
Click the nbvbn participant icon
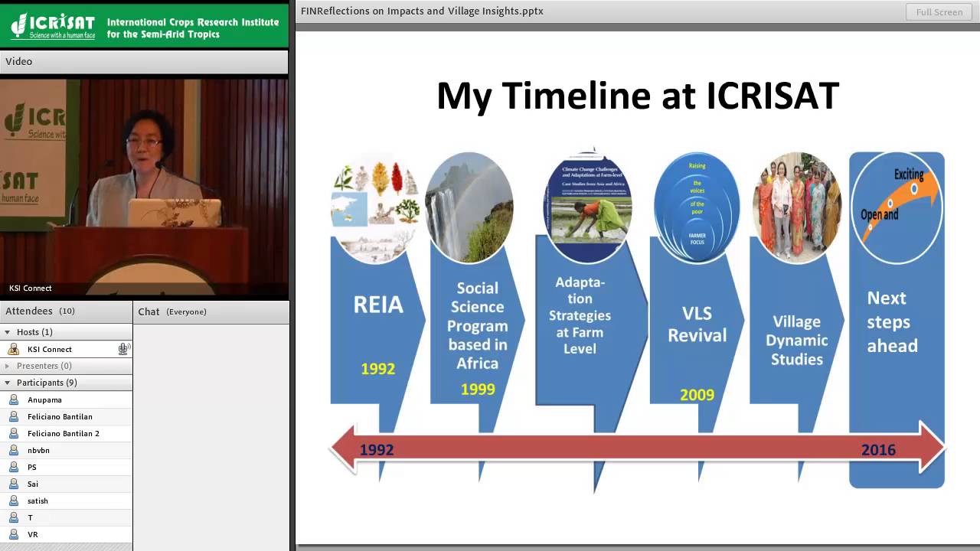13,450
